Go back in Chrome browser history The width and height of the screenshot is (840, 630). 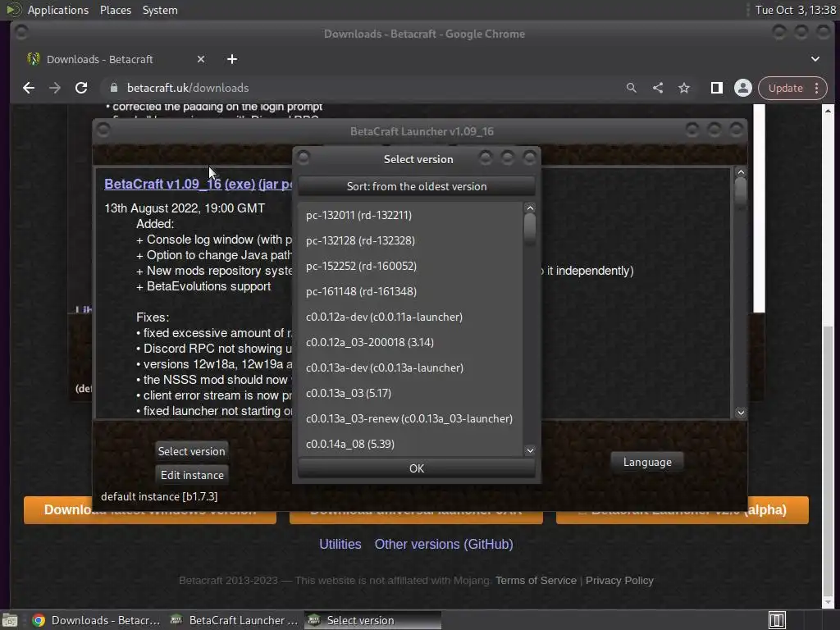coord(29,88)
